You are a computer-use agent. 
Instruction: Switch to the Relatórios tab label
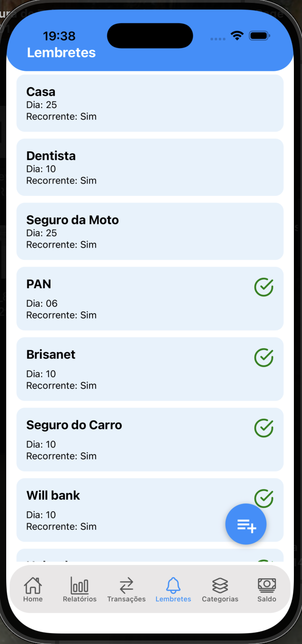(x=80, y=599)
